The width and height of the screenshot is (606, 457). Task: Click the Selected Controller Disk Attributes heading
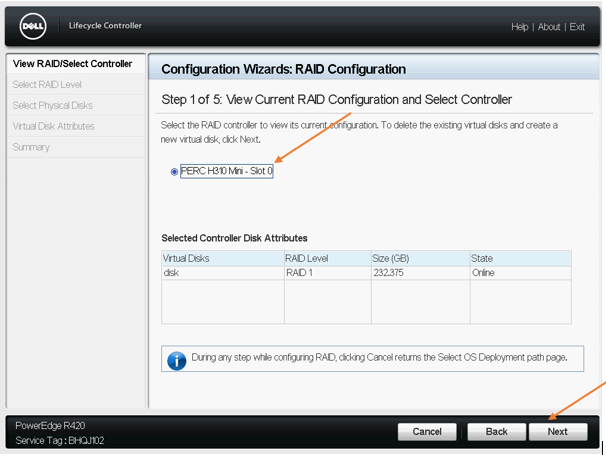[x=234, y=238]
